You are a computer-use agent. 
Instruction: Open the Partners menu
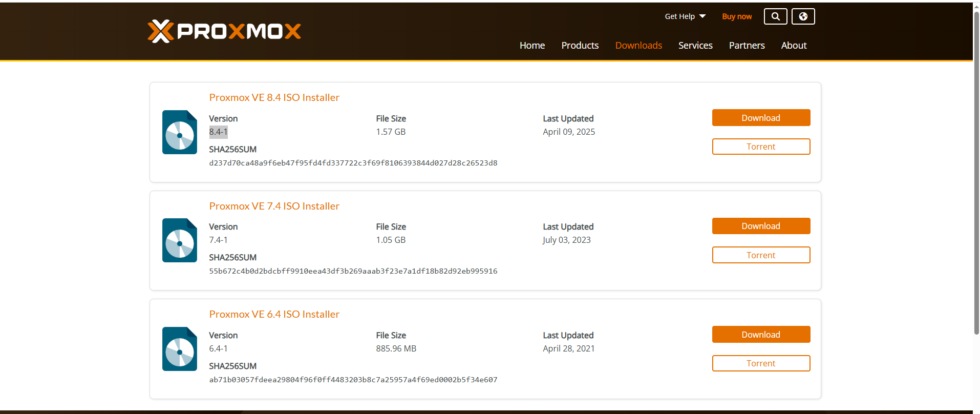(x=747, y=45)
